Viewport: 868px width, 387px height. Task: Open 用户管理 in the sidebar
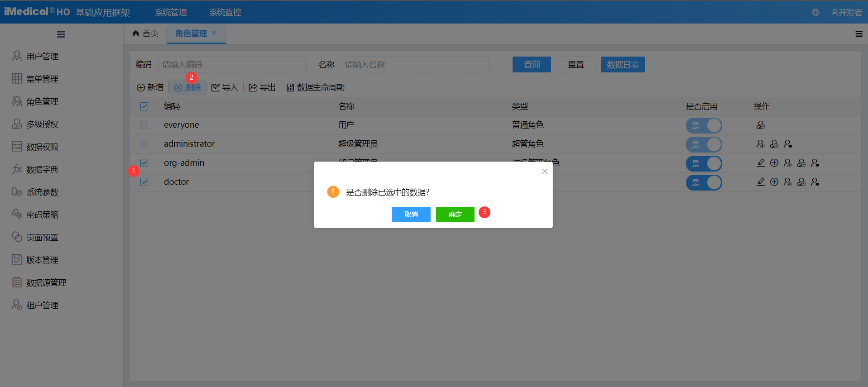(x=42, y=56)
